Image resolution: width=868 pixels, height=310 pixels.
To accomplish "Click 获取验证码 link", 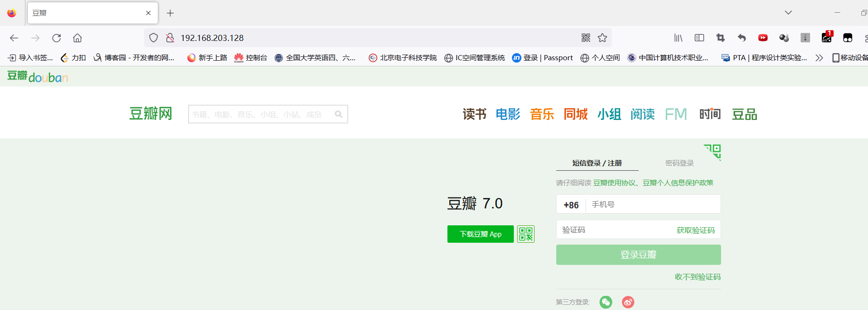I will click(x=696, y=230).
